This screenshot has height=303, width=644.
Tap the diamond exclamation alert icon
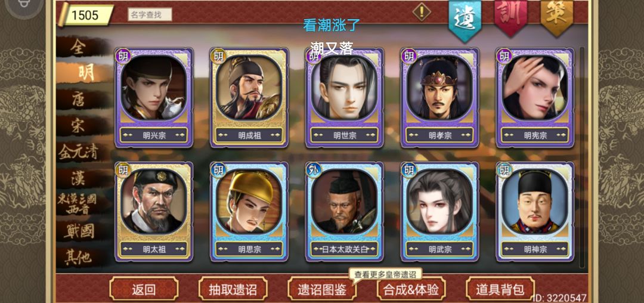point(422,11)
